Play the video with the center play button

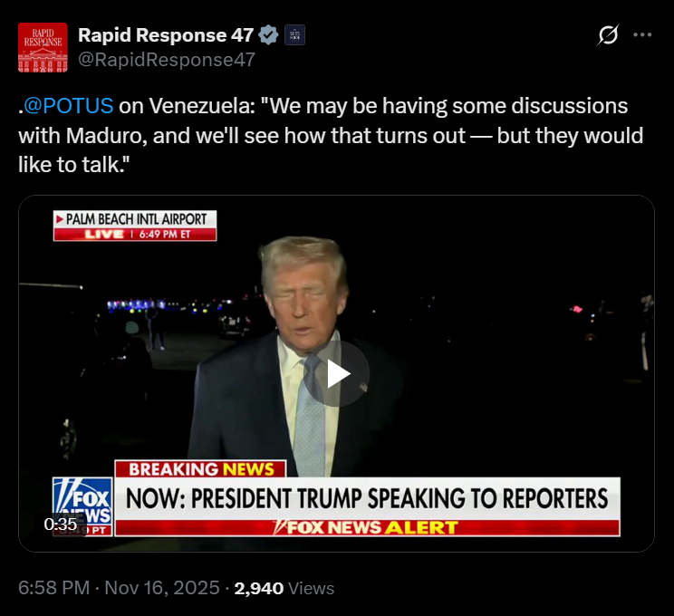click(x=336, y=373)
